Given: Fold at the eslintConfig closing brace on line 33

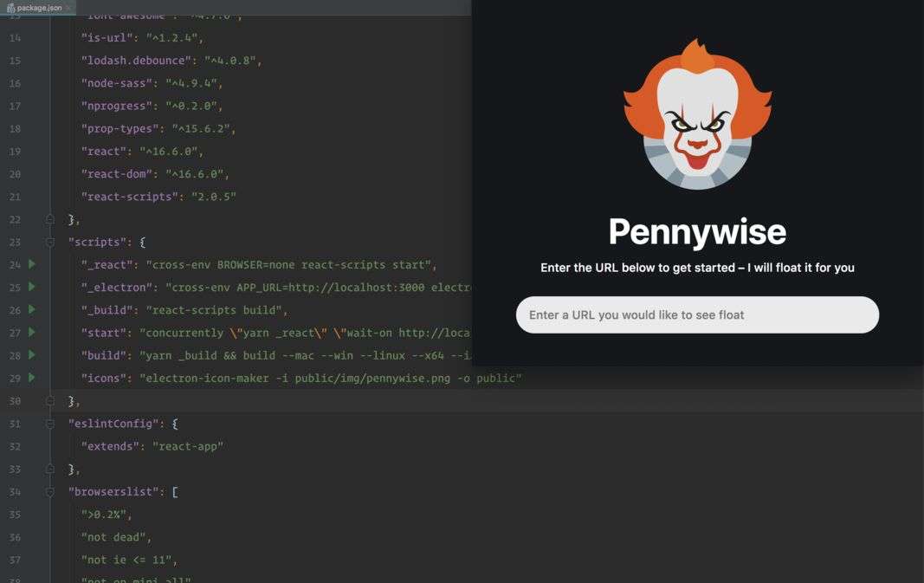Looking at the screenshot, I should point(50,470).
